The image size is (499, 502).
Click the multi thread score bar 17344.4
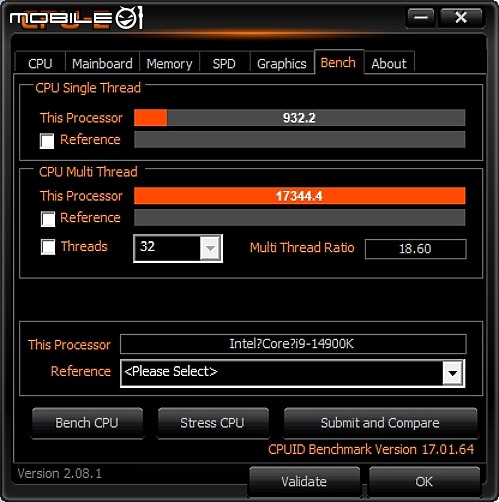pyautogui.click(x=299, y=196)
